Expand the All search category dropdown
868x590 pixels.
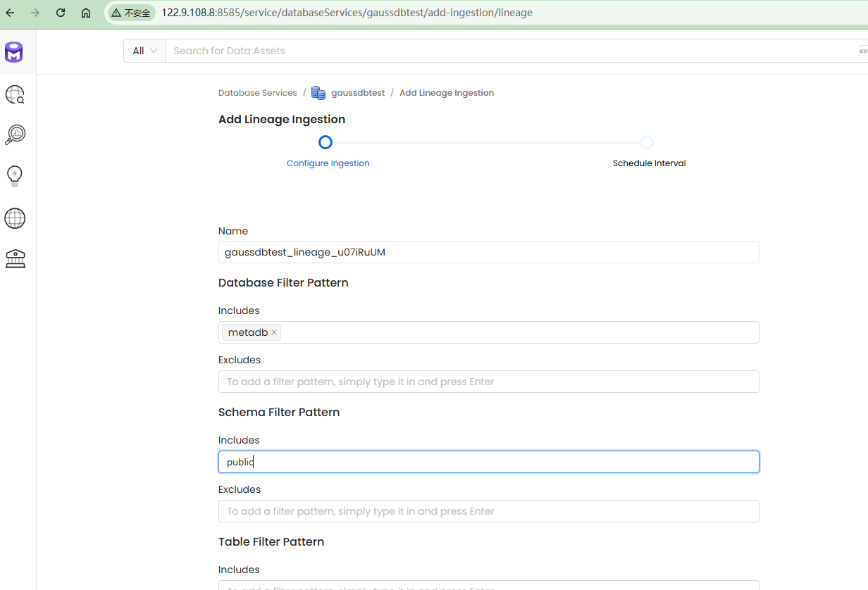[144, 51]
